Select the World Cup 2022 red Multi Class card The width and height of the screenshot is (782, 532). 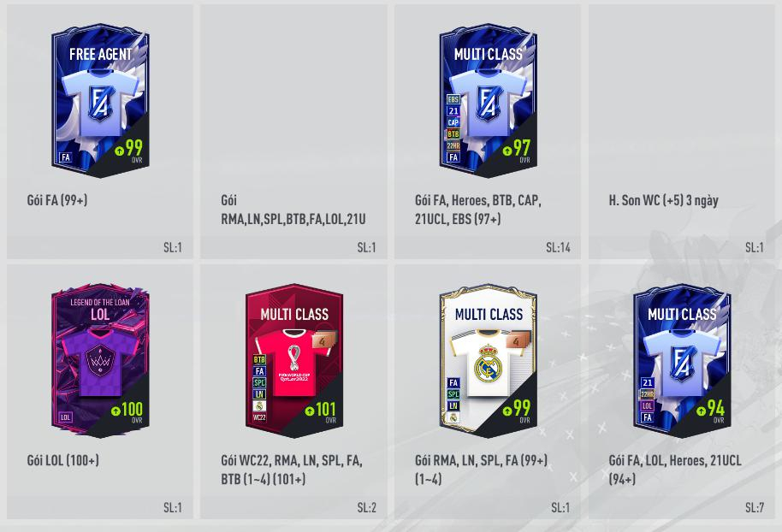294,360
